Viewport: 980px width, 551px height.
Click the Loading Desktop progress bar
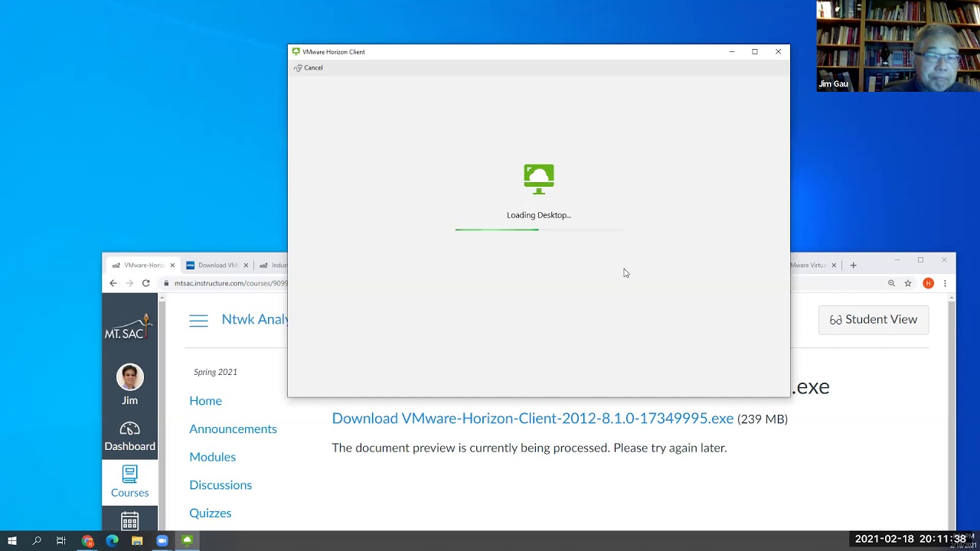click(539, 230)
